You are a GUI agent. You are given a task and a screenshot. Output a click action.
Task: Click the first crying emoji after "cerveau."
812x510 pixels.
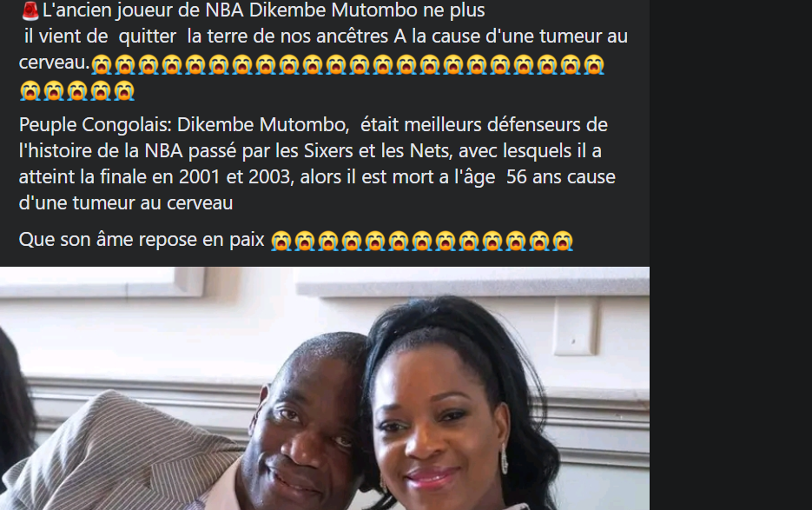(101, 65)
